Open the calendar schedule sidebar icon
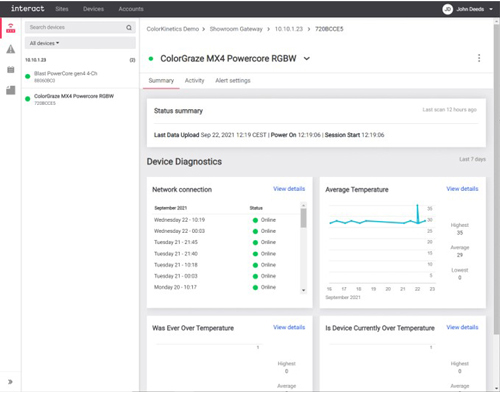500x400 pixels. click(x=11, y=70)
